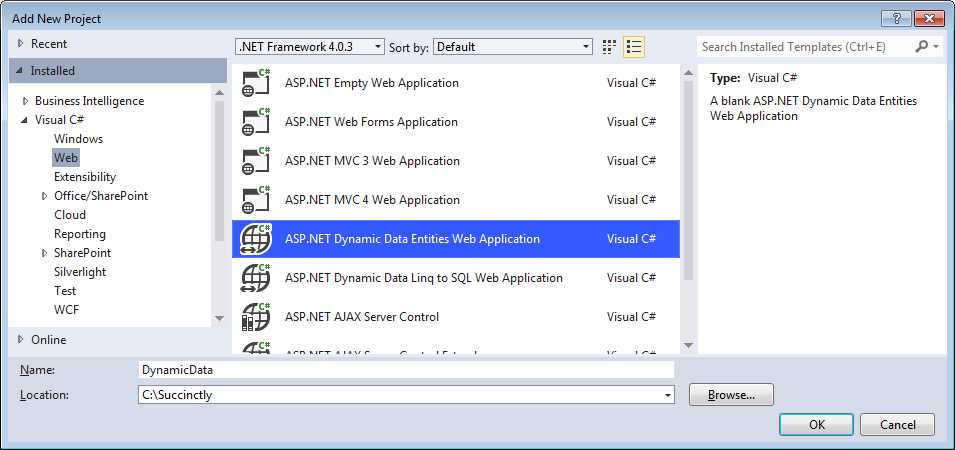Open the Location path dropdown arrow
Screen dimensions: 955x450
pos(667,395)
